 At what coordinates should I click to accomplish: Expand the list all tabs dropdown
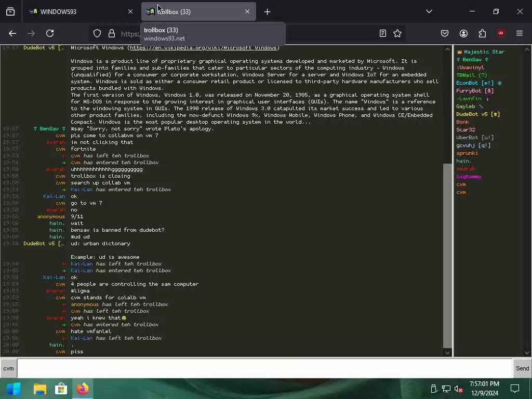429,11
